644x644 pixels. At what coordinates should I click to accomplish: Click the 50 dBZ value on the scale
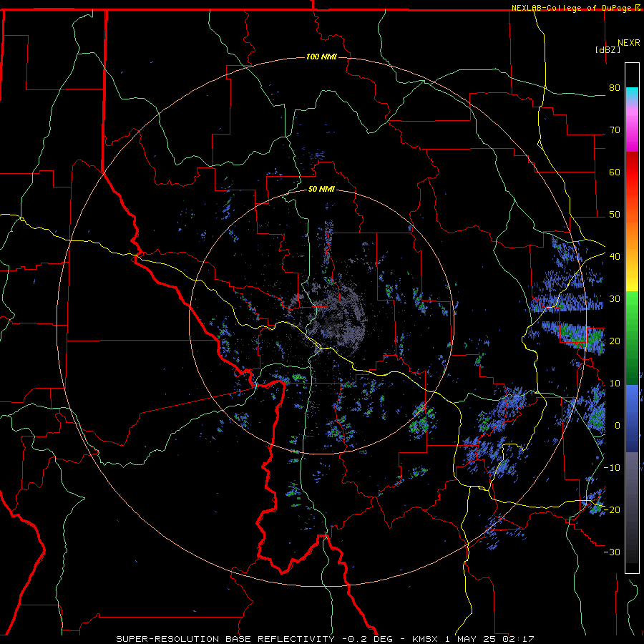[x=615, y=215]
